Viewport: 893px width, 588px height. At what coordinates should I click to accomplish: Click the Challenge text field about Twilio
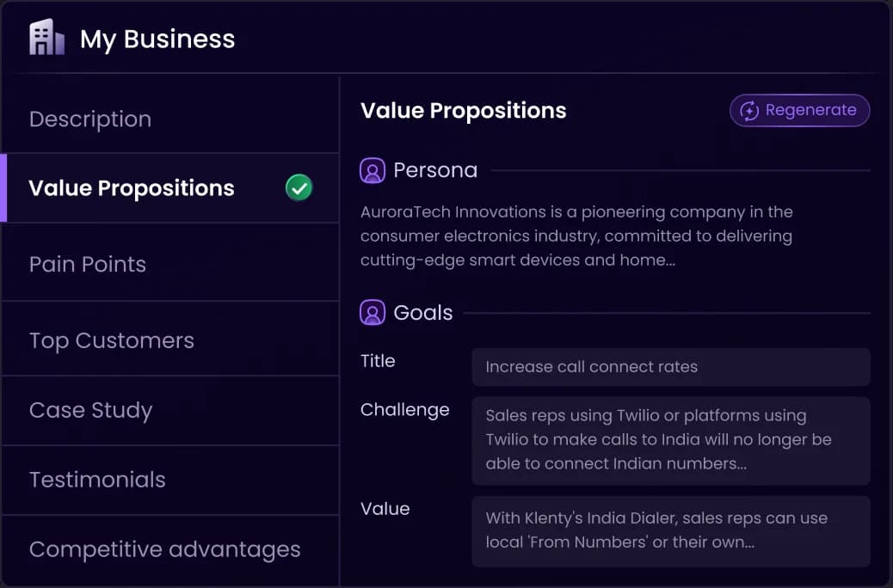click(671, 441)
